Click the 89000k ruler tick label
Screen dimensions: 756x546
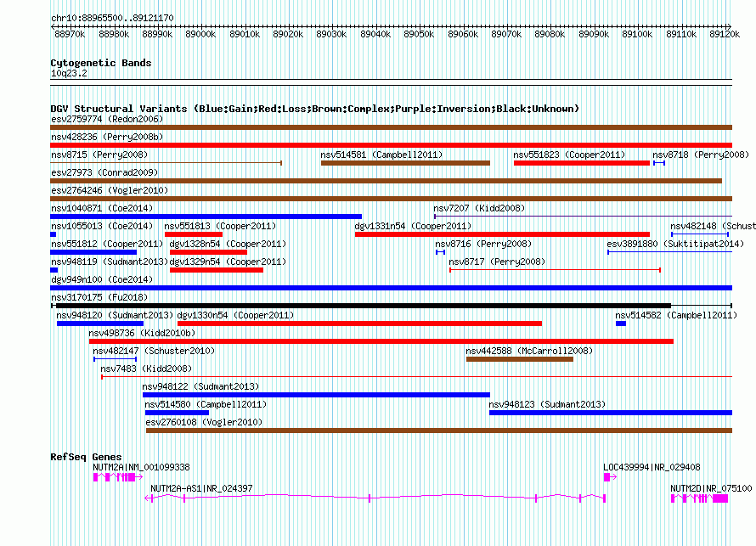click(x=200, y=34)
